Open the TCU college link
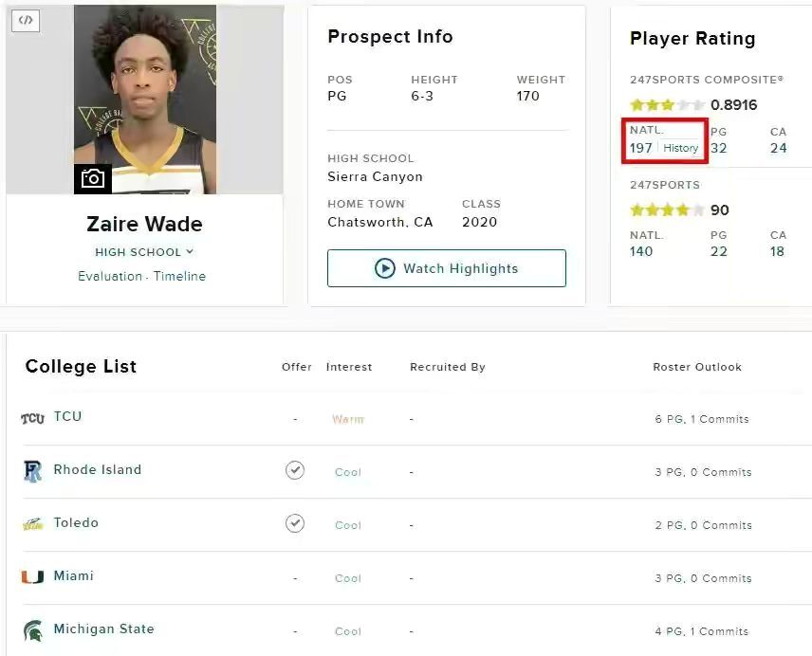The width and height of the screenshot is (812, 656). [x=67, y=416]
